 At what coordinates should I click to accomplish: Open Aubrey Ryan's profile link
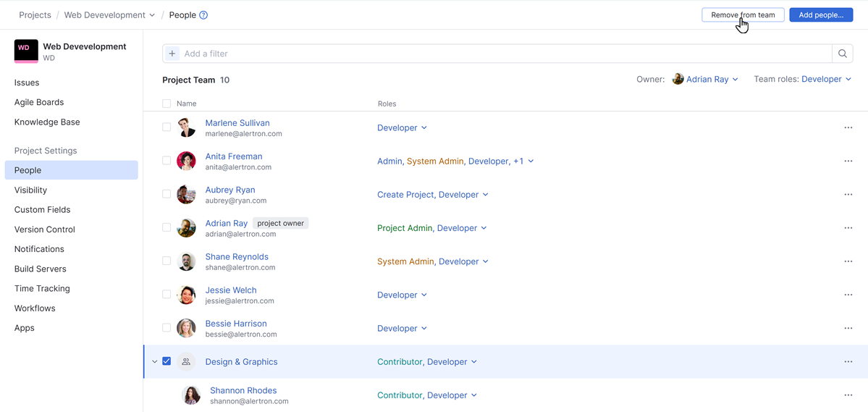pos(230,190)
